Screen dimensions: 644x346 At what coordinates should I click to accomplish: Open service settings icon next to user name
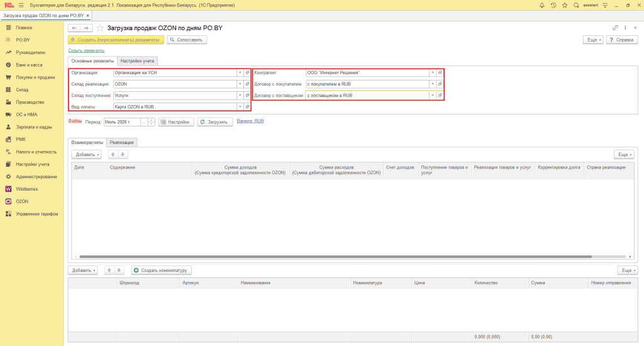[x=605, y=5]
